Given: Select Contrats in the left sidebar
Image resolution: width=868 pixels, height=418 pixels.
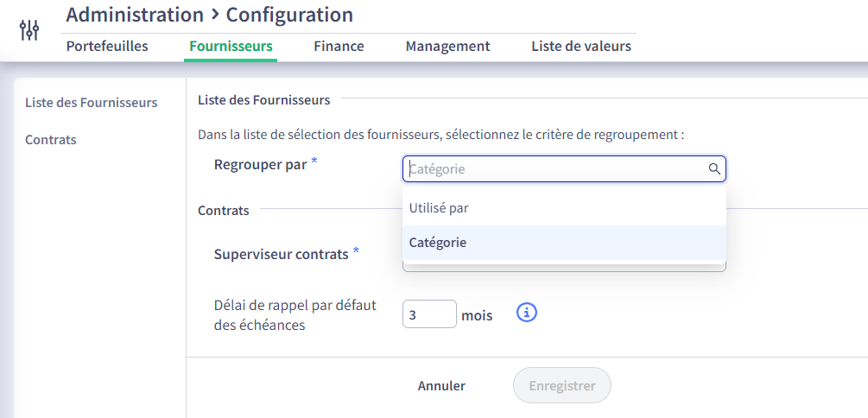Looking at the screenshot, I should pos(51,140).
